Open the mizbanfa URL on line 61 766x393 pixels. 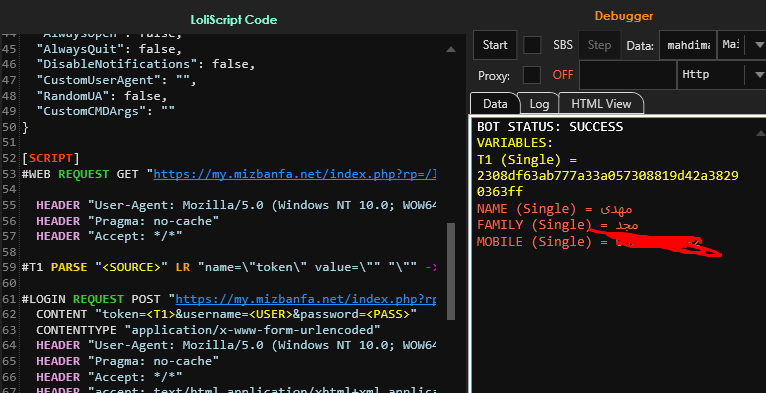point(306,299)
